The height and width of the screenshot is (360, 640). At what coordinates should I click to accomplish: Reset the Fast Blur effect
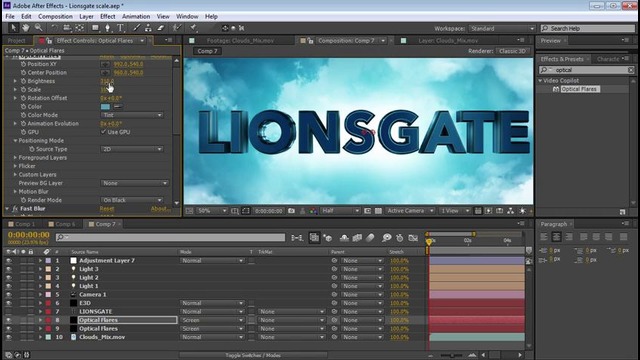(x=107, y=209)
